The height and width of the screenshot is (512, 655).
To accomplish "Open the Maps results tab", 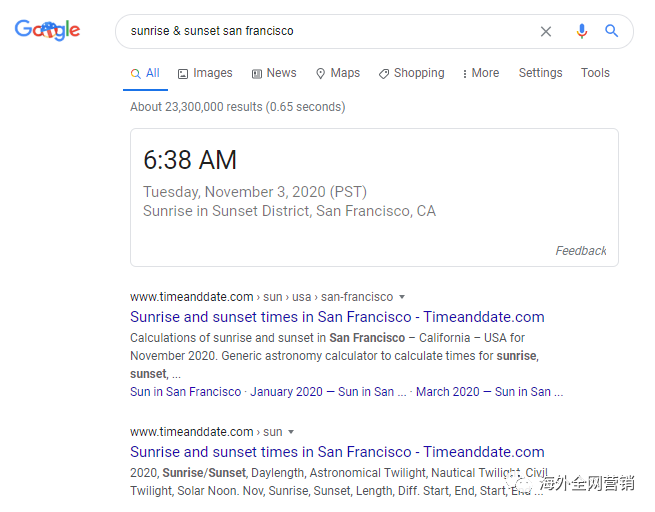I will (337, 73).
